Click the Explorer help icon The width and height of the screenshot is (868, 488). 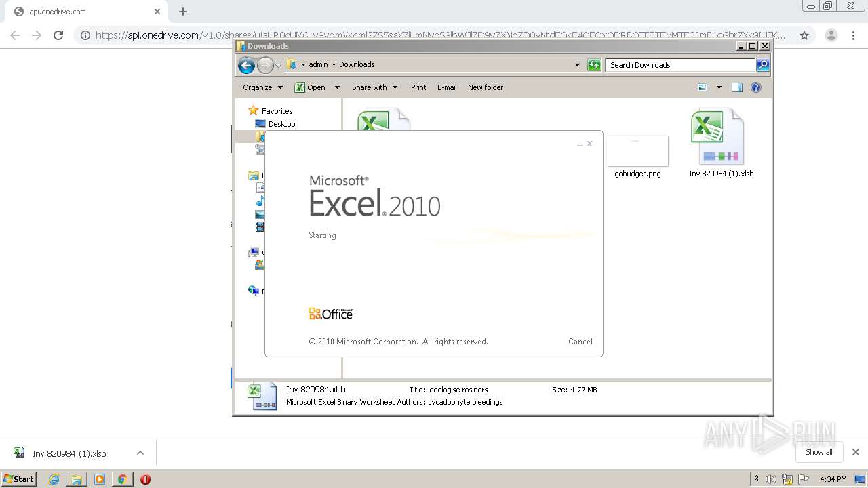click(x=756, y=87)
